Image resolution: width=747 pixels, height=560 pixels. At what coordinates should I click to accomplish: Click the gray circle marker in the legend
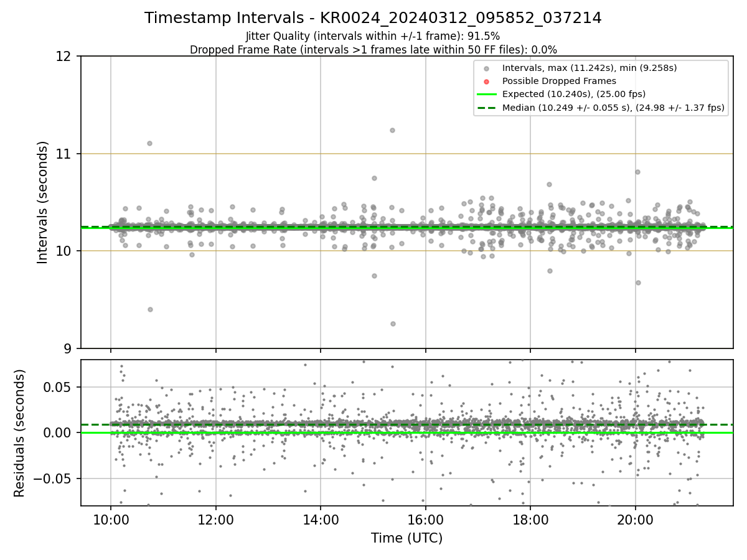click(x=486, y=68)
